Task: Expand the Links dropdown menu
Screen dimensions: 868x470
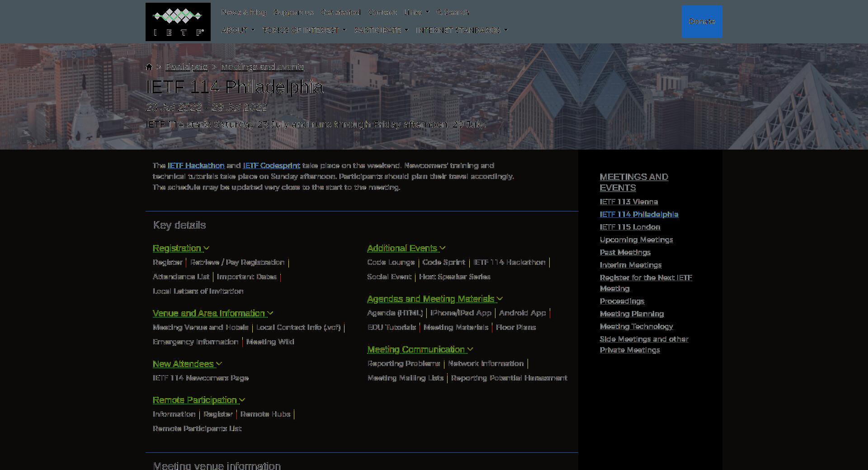Action: pyautogui.click(x=416, y=12)
